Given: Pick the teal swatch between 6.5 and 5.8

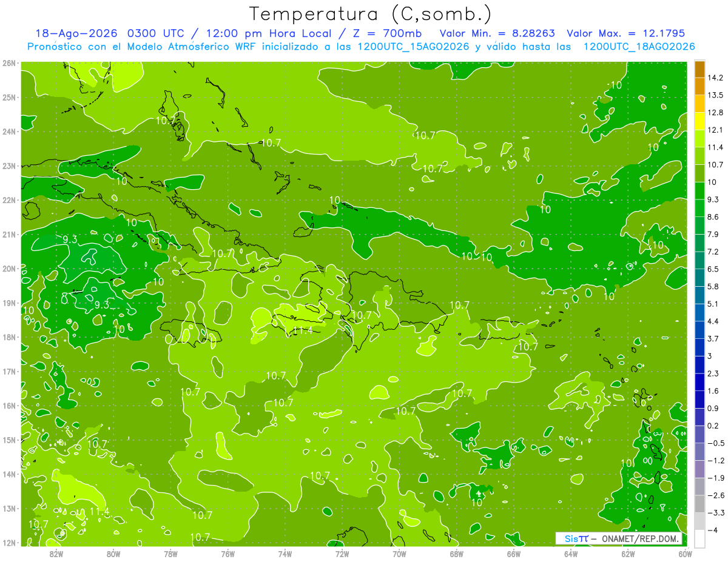Looking at the screenshot, I should (699, 278).
